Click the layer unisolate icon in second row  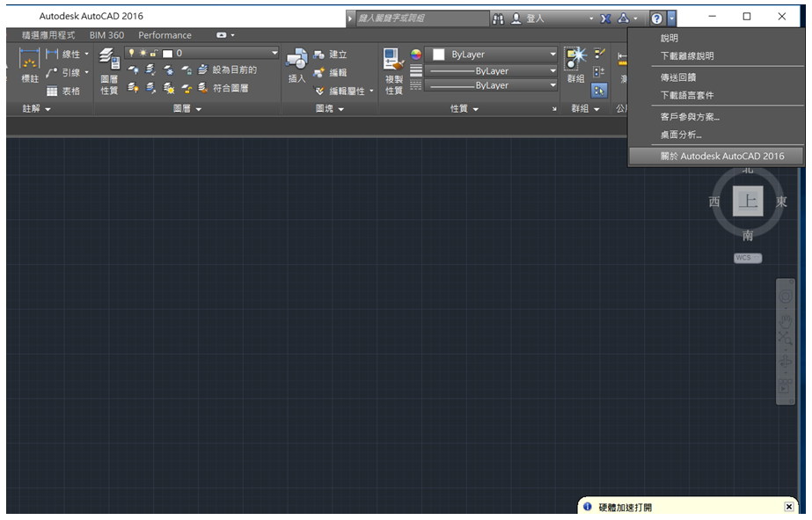tap(150, 88)
